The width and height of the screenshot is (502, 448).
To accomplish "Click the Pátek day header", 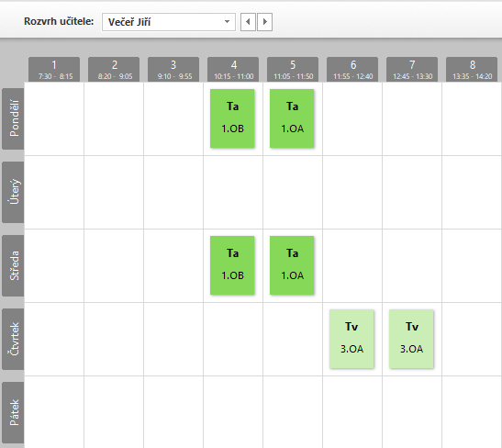I will (x=13, y=412).
